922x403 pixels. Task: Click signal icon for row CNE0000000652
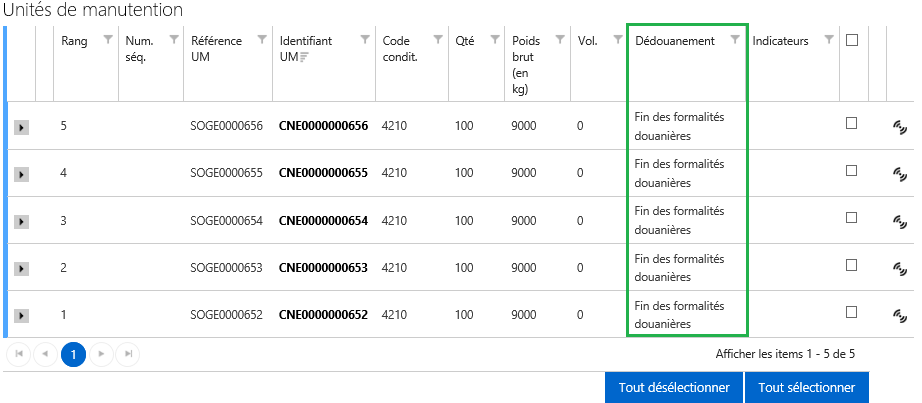[x=900, y=315]
